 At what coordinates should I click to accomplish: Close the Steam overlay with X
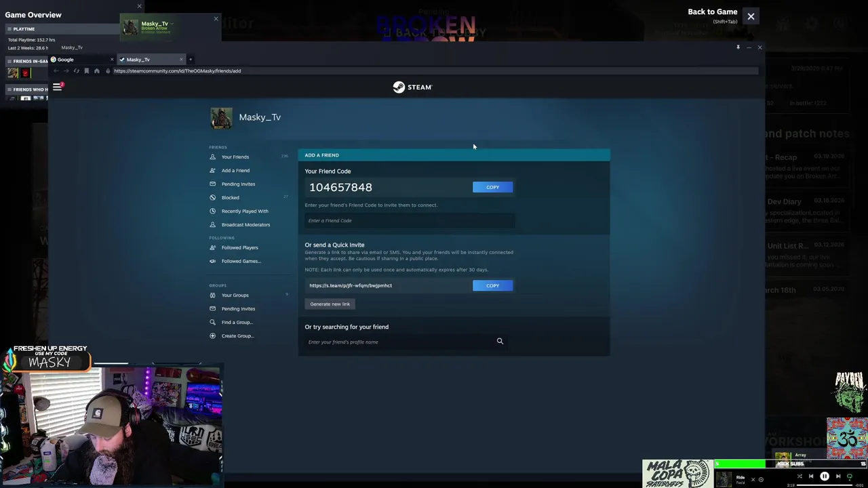[x=751, y=16]
